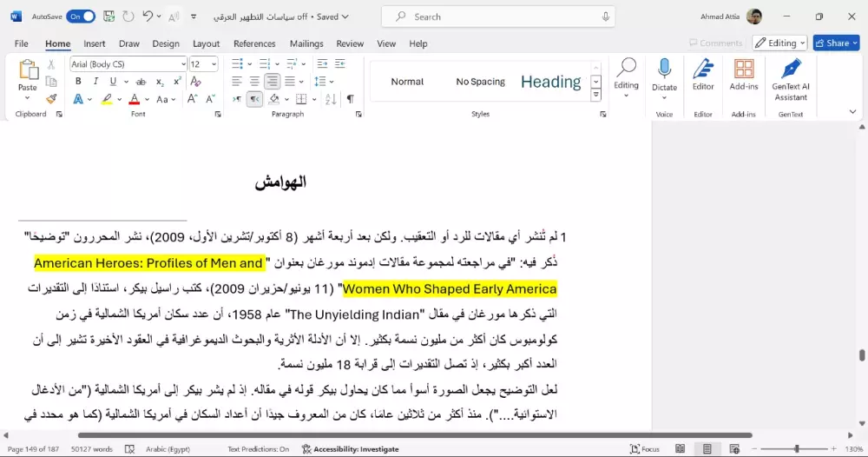868x457 pixels.
Task: Click the Dictate microphone icon
Action: coord(664,70)
